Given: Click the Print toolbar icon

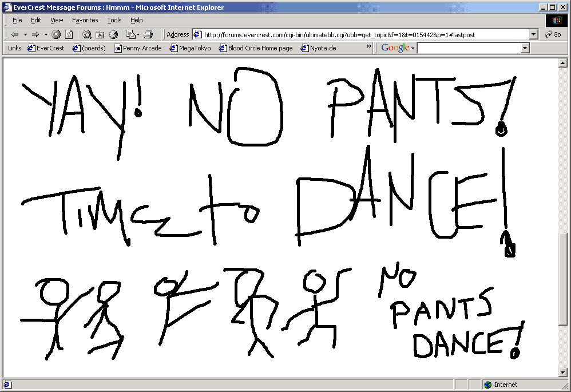Looking at the screenshot, I should [x=148, y=34].
